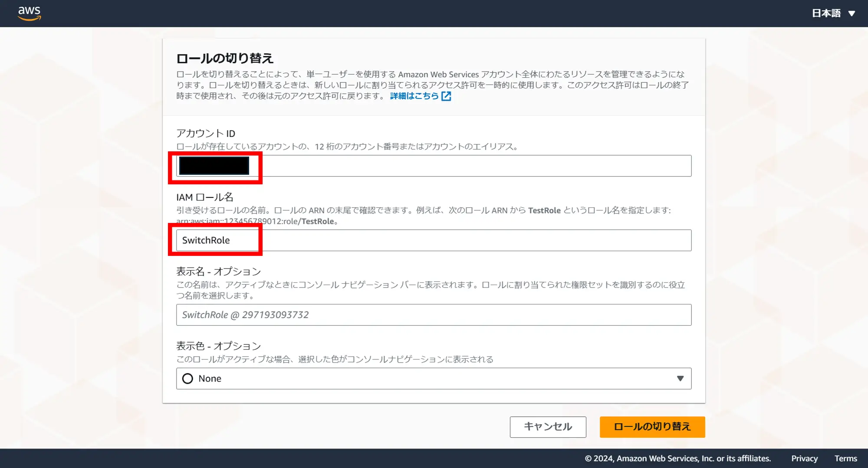Expand the 表示色 None color dropdown

tap(434, 379)
